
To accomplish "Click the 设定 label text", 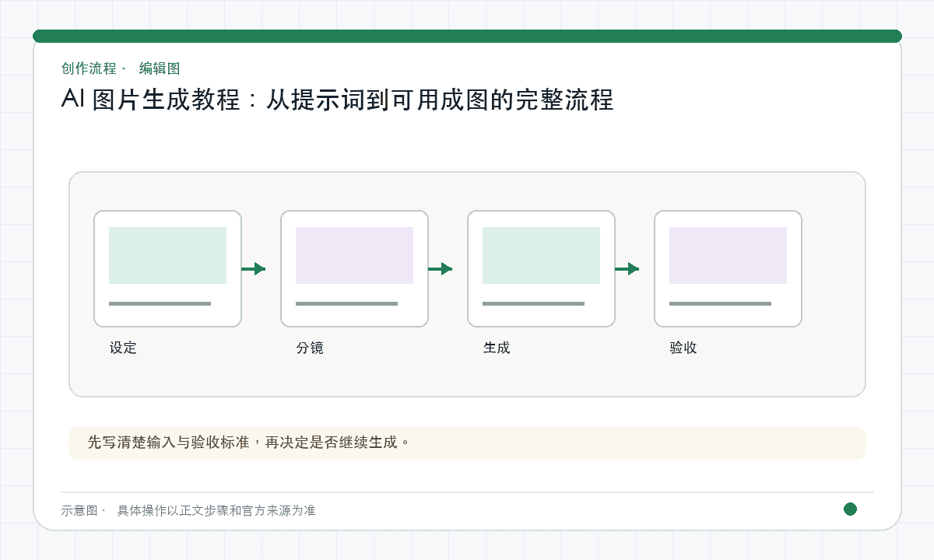I will (x=123, y=348).
